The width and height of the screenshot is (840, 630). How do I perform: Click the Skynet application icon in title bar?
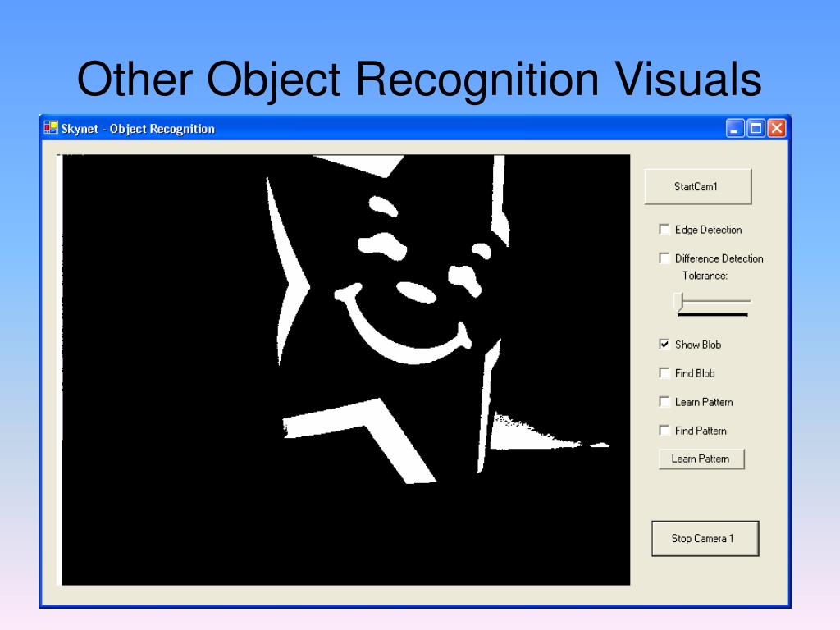click(x=51, y=127)
